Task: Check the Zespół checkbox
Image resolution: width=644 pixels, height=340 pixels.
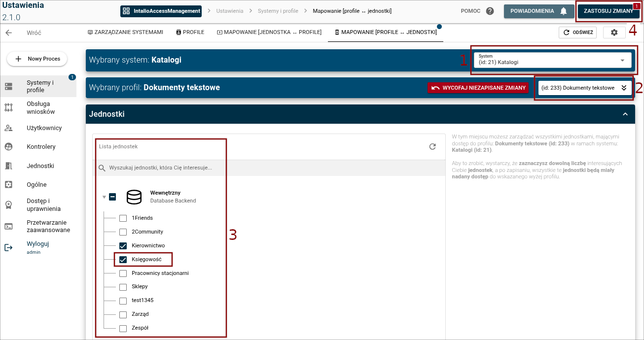Action: tap(123, 328)
